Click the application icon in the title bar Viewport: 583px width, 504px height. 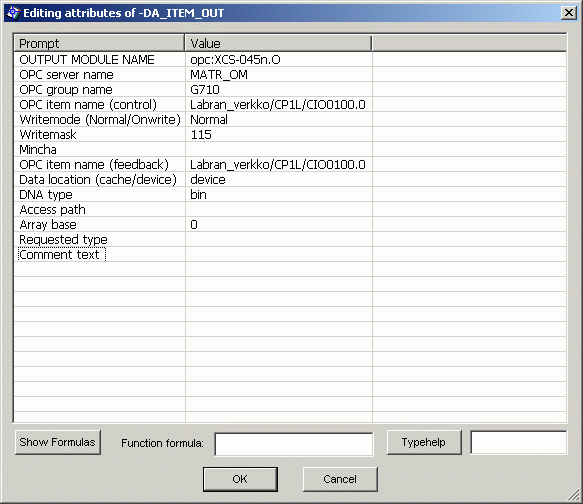click(13, 13)
